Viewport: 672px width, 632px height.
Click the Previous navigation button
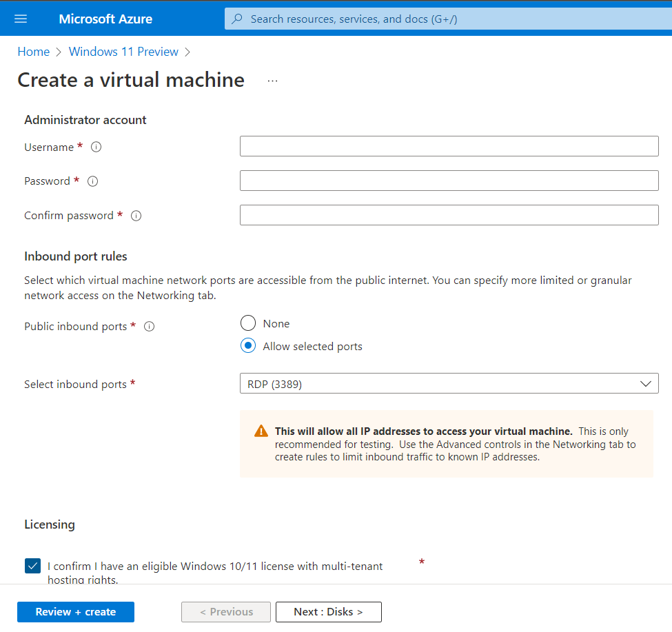pyautogui.click(x=225, y=611)
